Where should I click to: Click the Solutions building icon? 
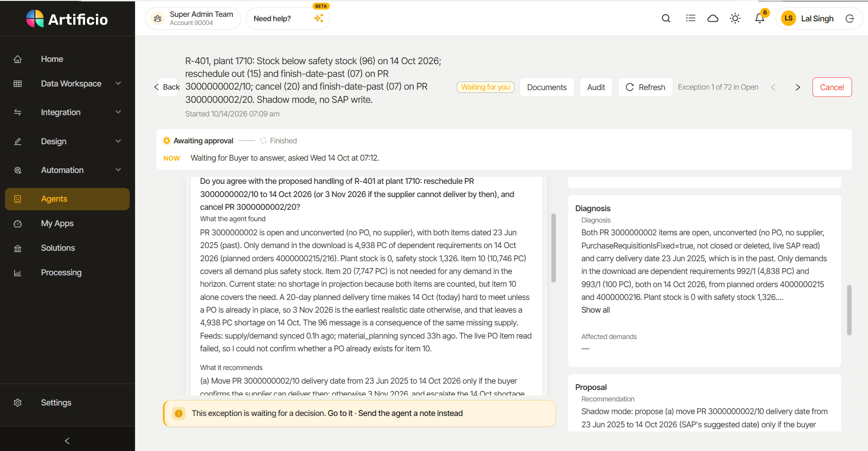pos(18,248)
